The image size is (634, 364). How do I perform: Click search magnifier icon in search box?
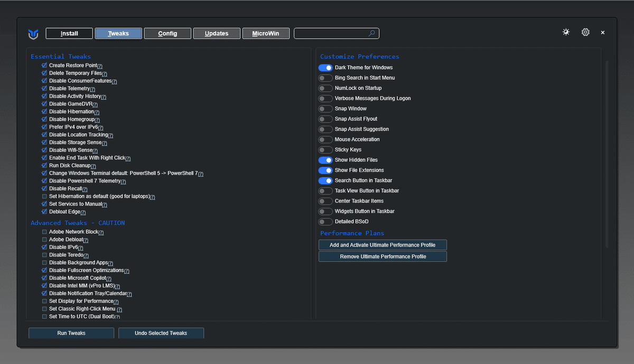[x=372, y=33]
